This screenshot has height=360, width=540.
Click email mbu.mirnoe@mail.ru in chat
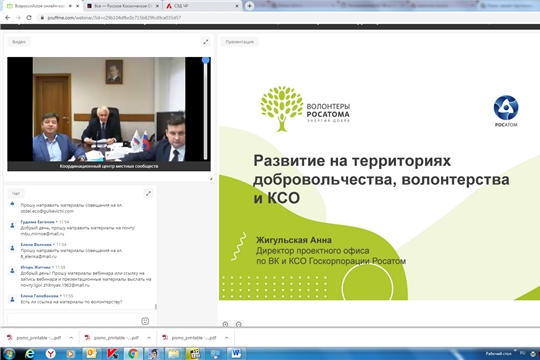[42, 234]
